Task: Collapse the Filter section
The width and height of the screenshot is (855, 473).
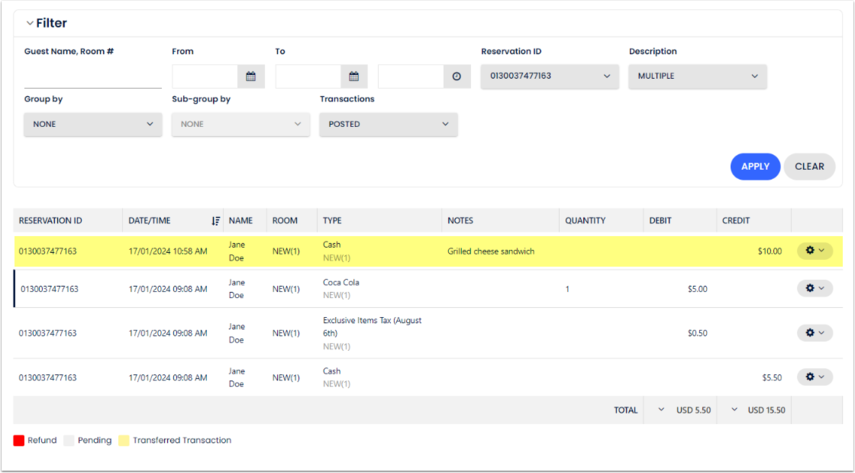Action: click(x=30, y=23)
